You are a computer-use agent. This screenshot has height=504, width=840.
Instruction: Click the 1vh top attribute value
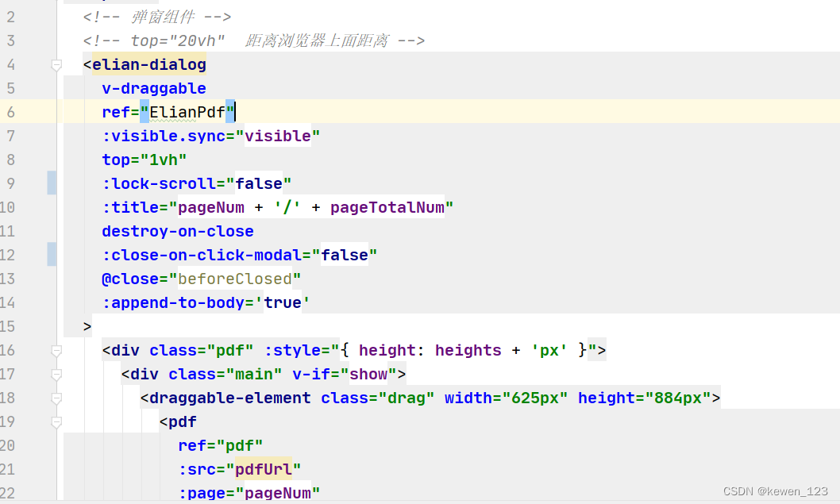tap(164, 160)
